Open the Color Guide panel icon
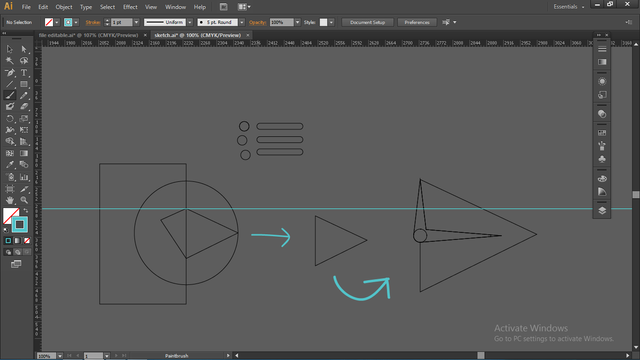 coord(602,191)
